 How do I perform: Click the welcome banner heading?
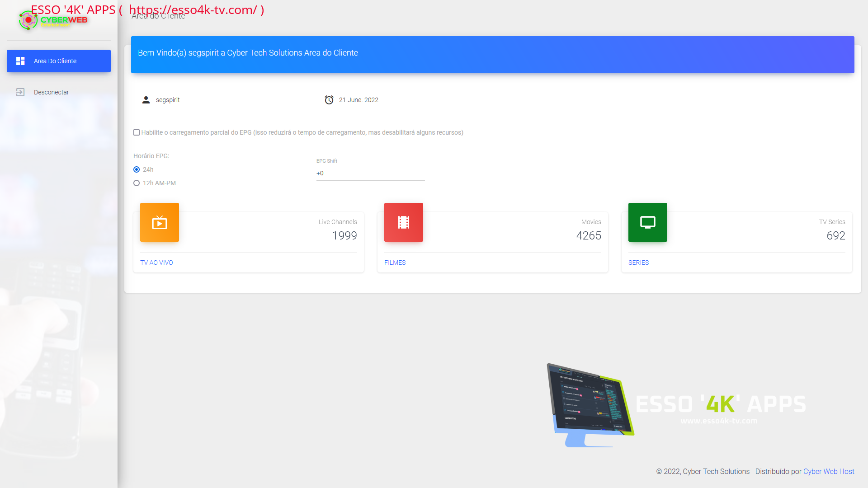(x=248, y=53)
